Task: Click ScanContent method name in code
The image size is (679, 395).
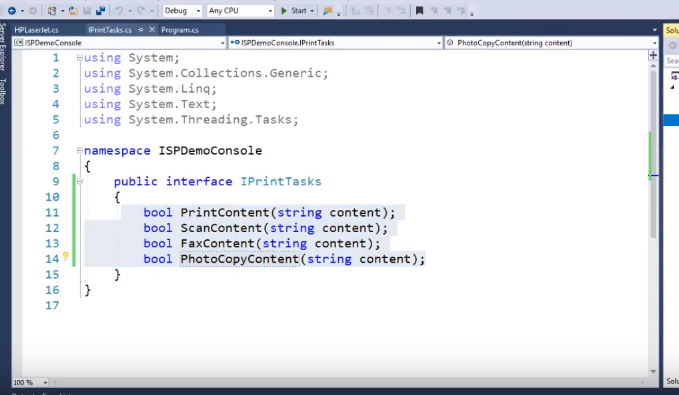Action: (x=221, y=228)
